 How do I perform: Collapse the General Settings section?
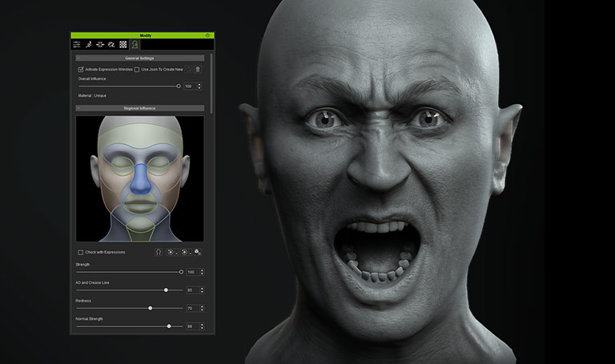point(78,58)
